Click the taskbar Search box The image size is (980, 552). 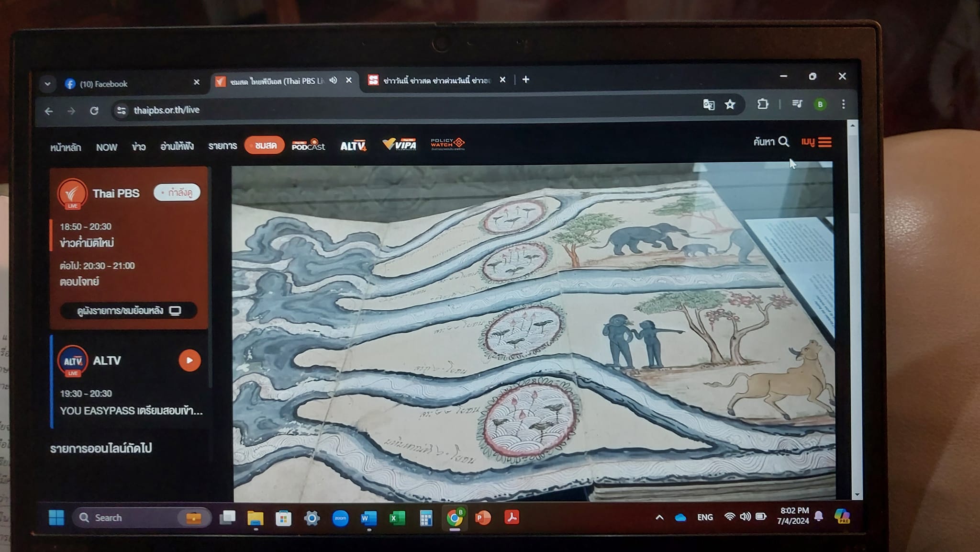(x=142, y=518)
